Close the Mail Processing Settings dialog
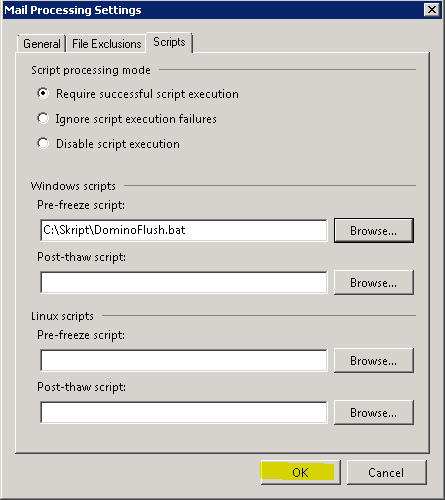The image size is (445, 500). [x=432, y=10]
